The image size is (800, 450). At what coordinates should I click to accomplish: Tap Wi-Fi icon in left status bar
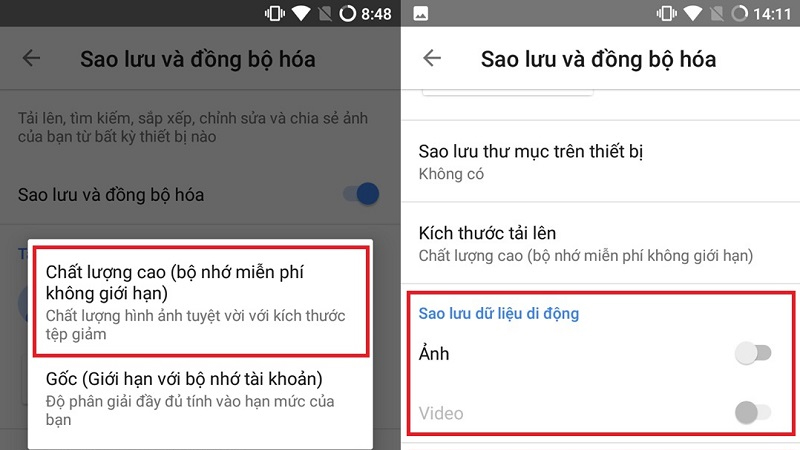[301, 14]
